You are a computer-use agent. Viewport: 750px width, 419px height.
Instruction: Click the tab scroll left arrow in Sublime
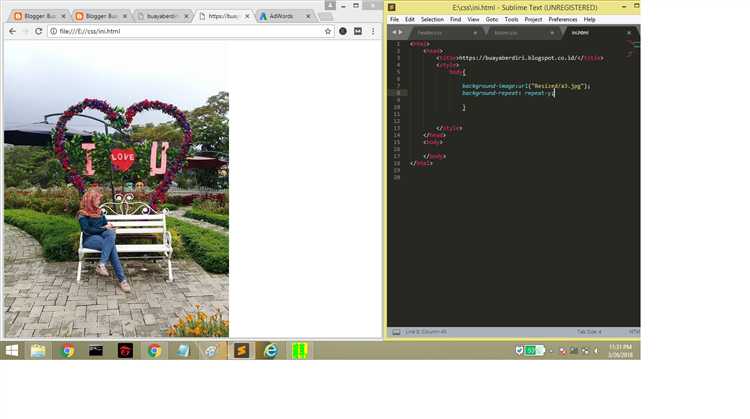click(x=394, y=32)
